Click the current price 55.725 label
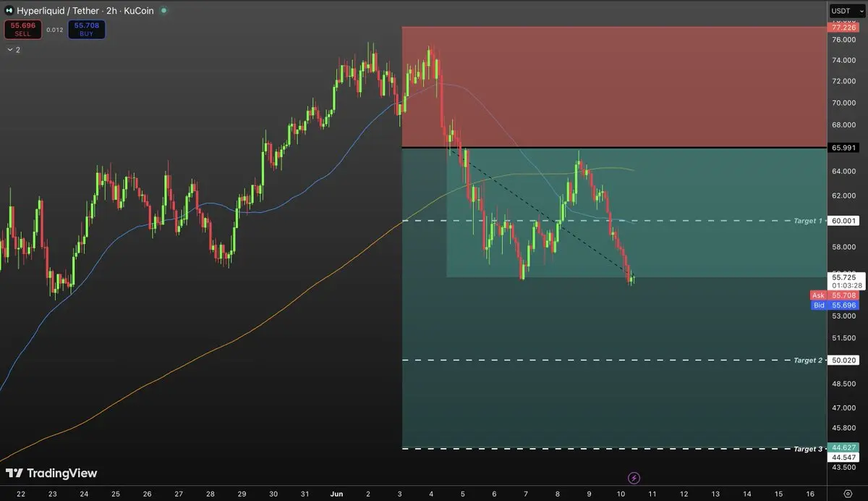This screenshot has width=868, height=501. [x=843, y=277]
